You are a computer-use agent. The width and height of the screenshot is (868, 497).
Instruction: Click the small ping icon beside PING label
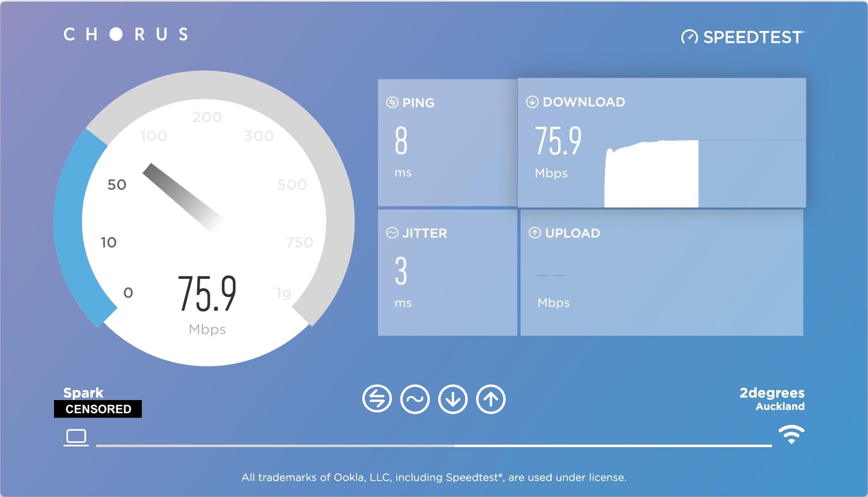(x=392, y=102)
